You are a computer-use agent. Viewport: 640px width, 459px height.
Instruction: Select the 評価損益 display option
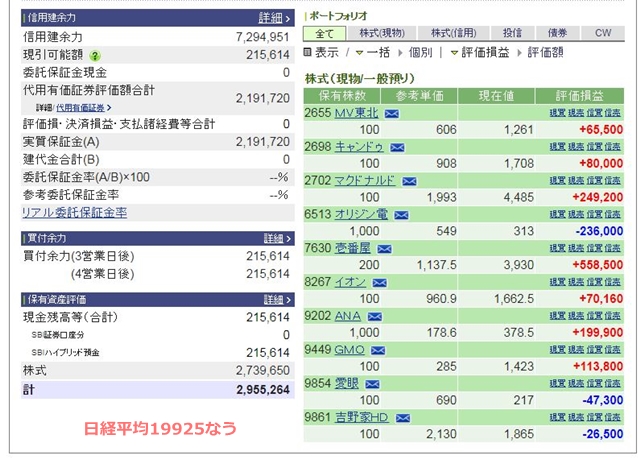coord(485,52)
